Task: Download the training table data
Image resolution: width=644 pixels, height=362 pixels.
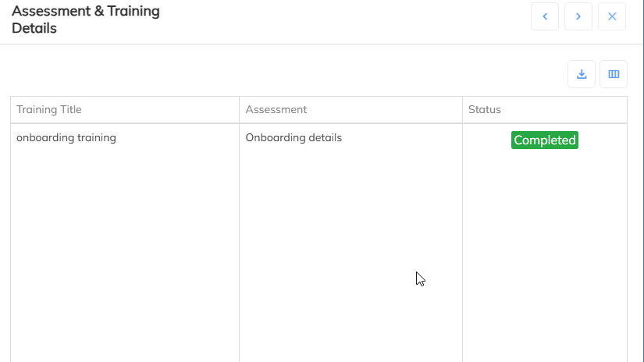Action: (x=582, y=74)
